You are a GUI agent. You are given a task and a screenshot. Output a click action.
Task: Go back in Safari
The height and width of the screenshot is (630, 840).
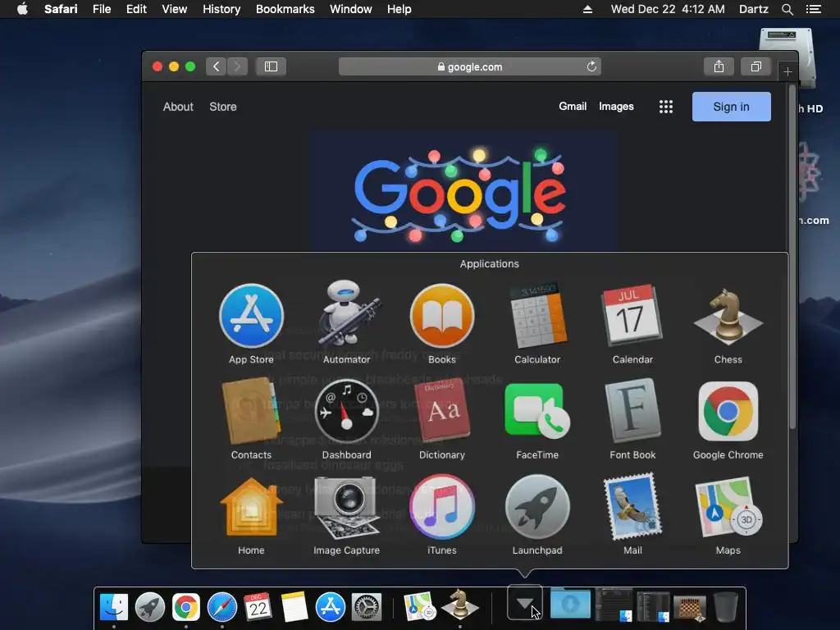click(x=217, y=66)
